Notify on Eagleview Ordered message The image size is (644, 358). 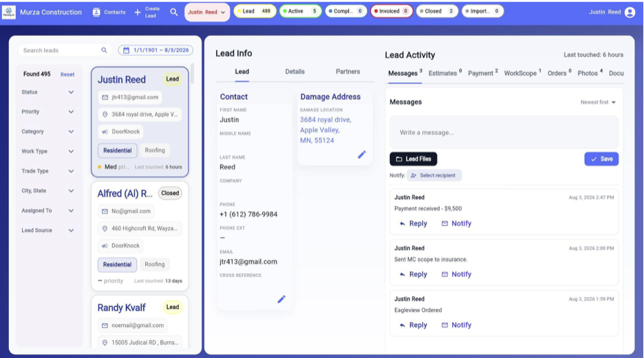456,325
